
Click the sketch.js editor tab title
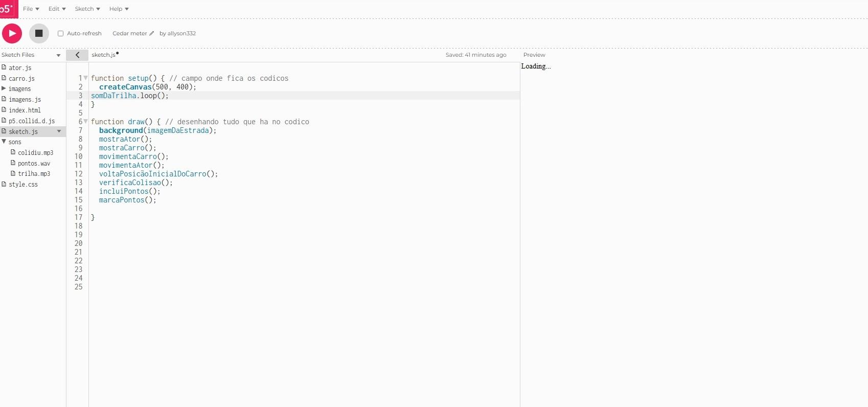point(104,55)
